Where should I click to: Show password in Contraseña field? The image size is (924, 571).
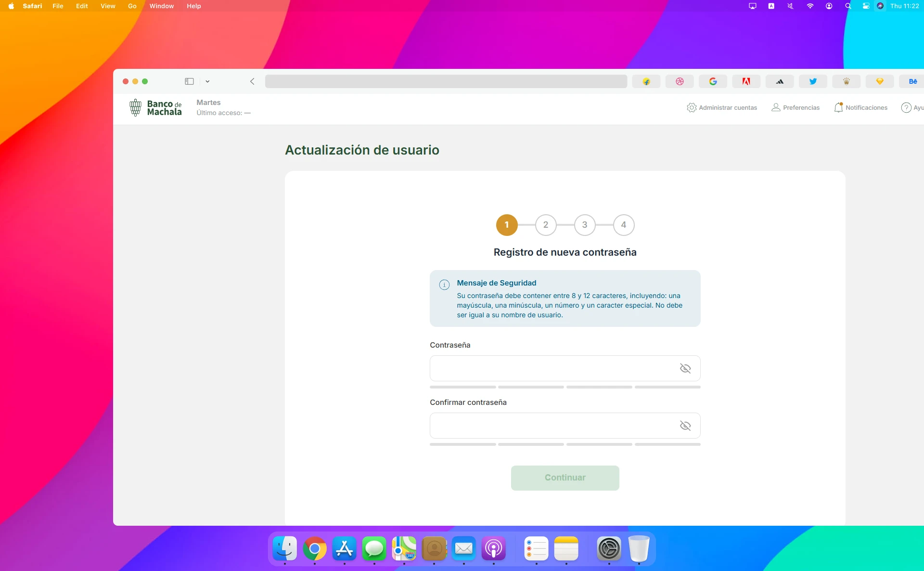pos(685,368)
